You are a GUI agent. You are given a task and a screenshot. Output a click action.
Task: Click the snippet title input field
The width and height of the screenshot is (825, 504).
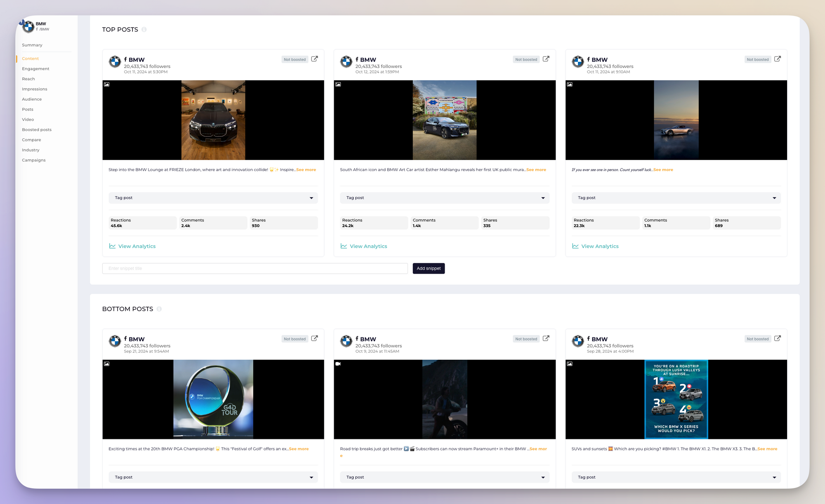coord(255,268)
